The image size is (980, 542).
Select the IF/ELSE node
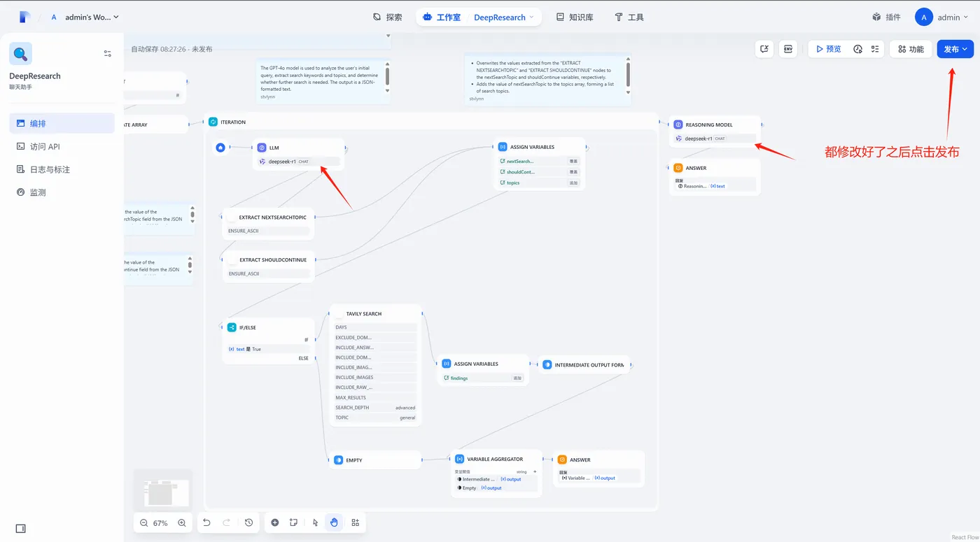pos(267,341)
